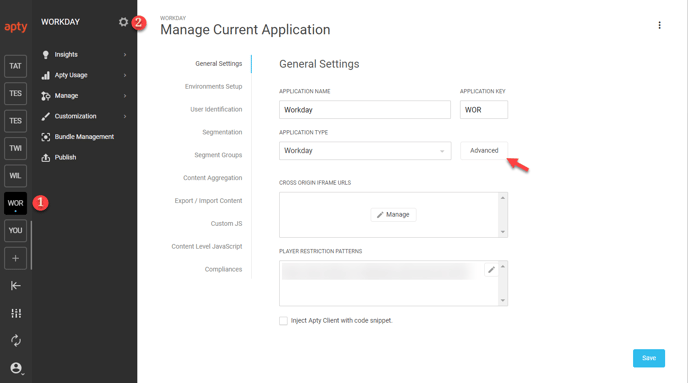688x383 pixels.
Task: Click the Application Key input field
Action: 484,110
